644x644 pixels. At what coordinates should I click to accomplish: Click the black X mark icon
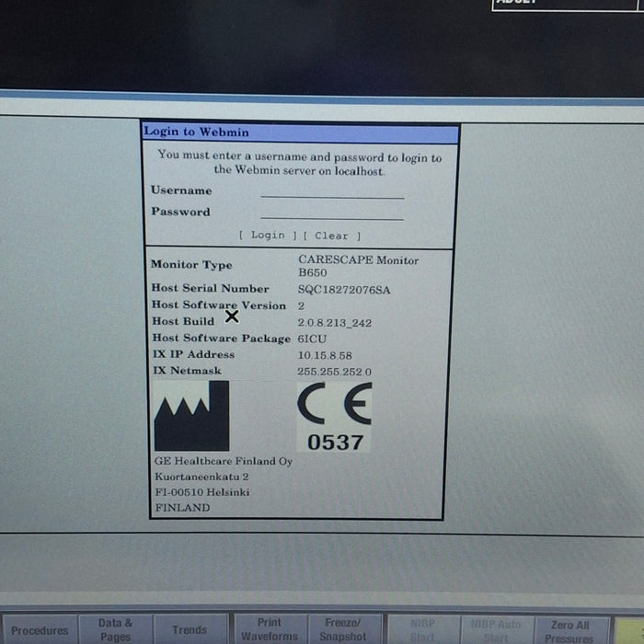click(x=232, y=316)
